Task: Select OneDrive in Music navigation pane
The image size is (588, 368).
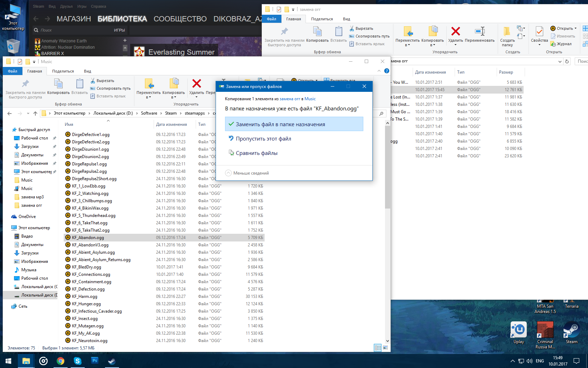Action: (x=27, y=217)
